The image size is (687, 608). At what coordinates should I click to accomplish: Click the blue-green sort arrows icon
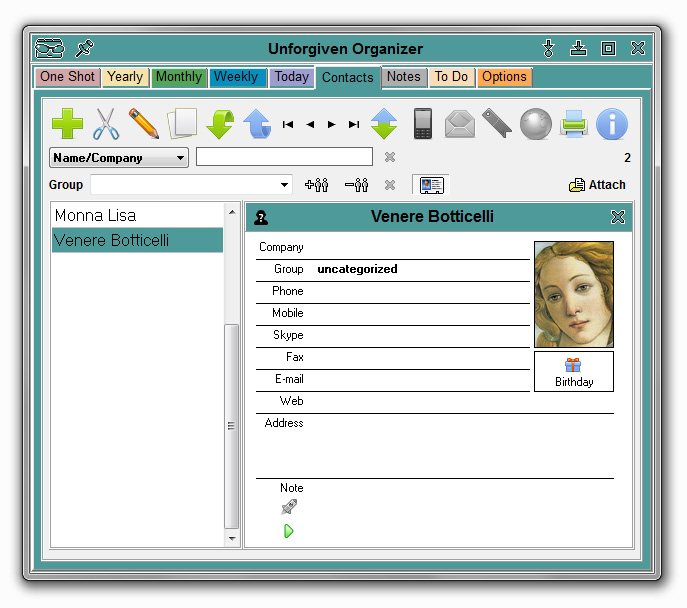[x=384, y=124]
